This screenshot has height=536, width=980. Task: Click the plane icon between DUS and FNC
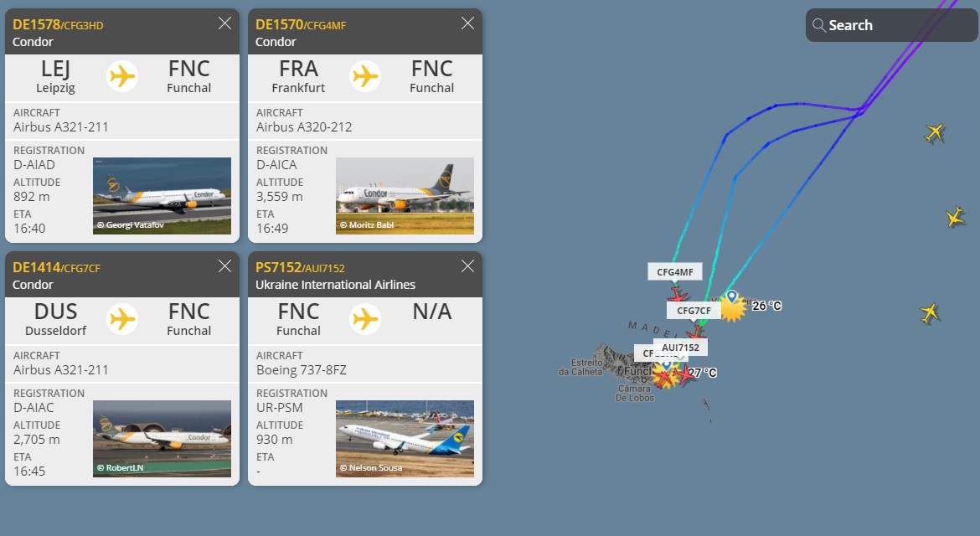[x=122, y=319]
